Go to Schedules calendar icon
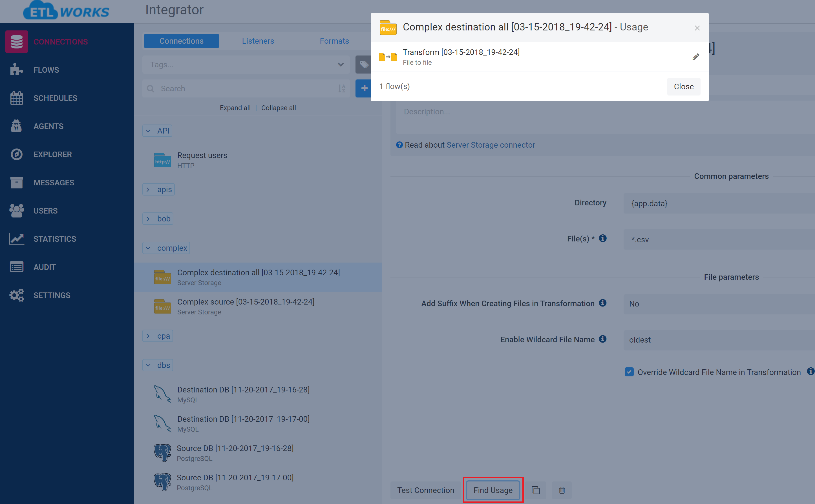This screenshot has height=504, width=815. [x=16, y=98]
